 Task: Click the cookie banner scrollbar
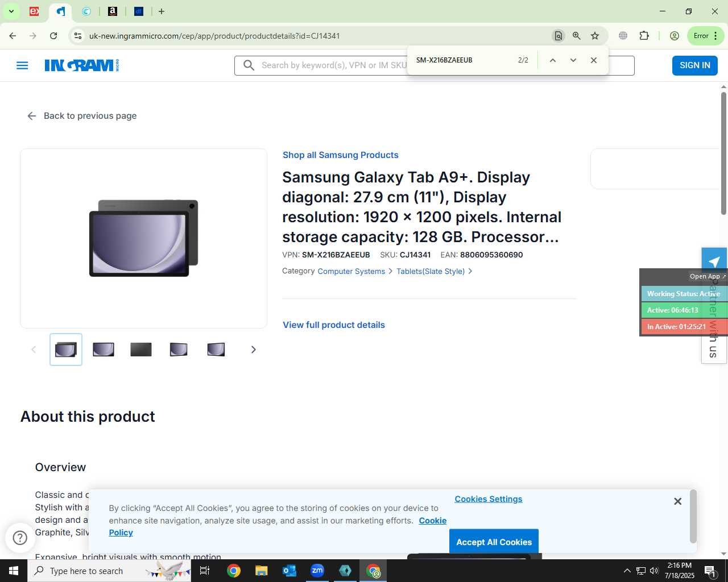[693, 516]
